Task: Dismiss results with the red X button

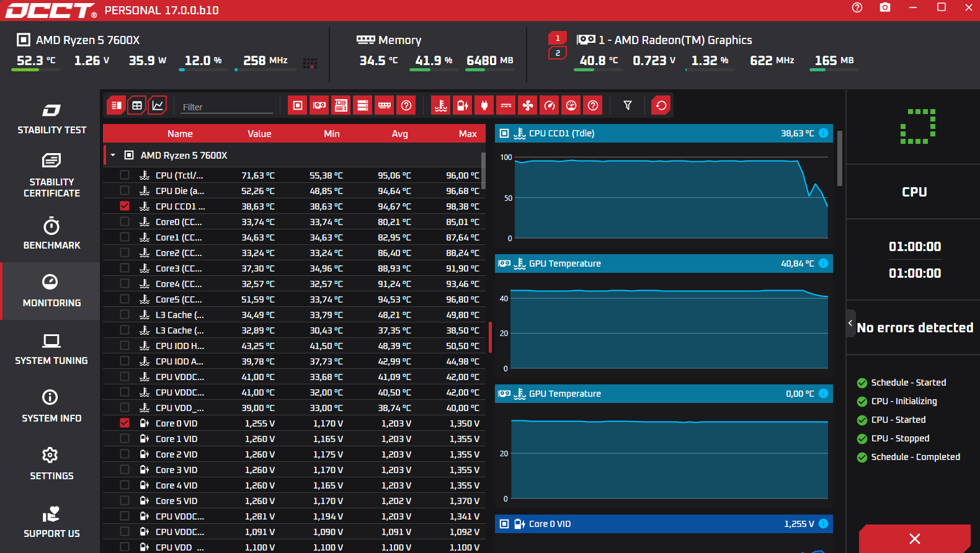Action: 914,539
